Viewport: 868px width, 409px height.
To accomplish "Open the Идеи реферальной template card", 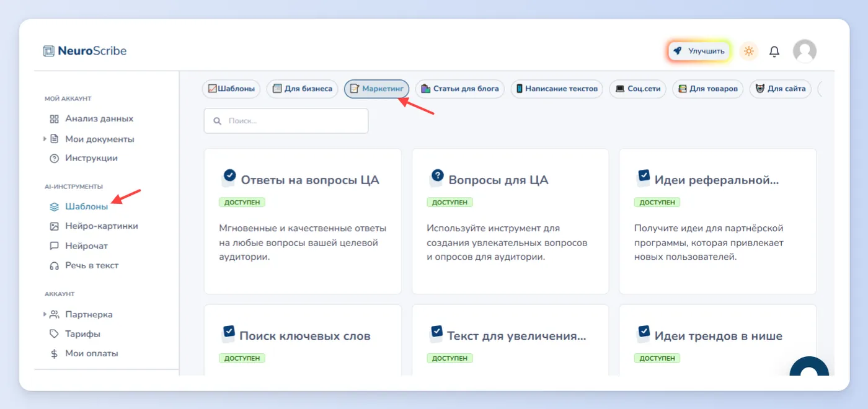I will (718, 221).
